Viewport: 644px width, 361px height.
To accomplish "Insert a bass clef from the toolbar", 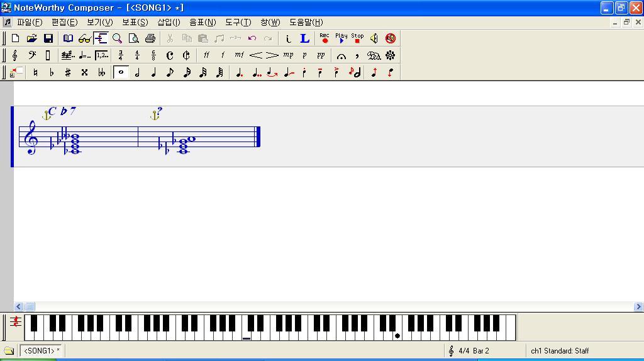I will click(x=31, y=55).
